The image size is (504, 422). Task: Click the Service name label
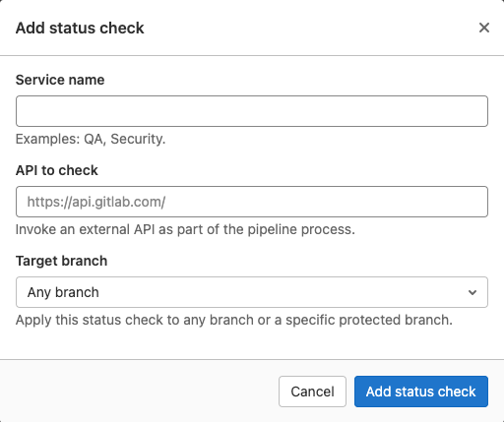point(60,80)
